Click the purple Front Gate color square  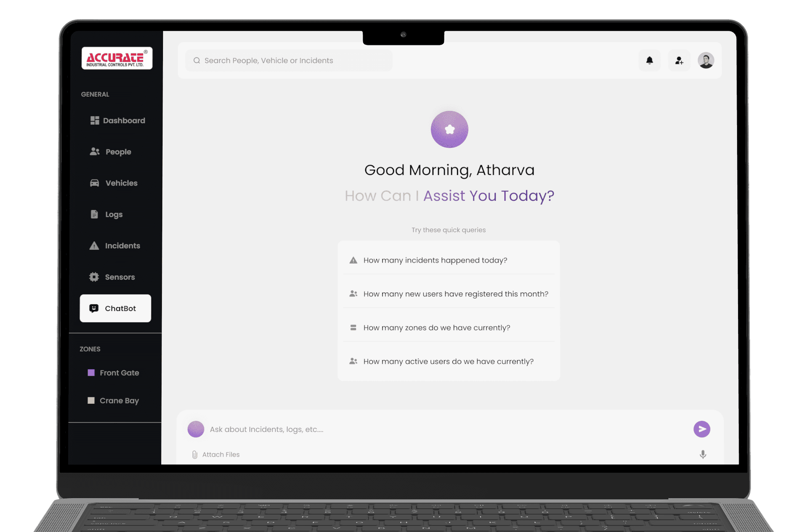tap(91, 373)
